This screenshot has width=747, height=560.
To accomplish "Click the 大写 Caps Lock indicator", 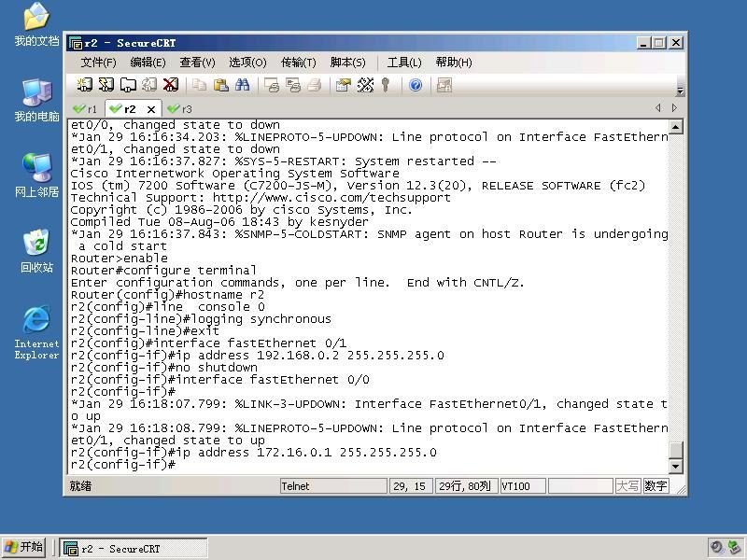I will coord(627,485).
